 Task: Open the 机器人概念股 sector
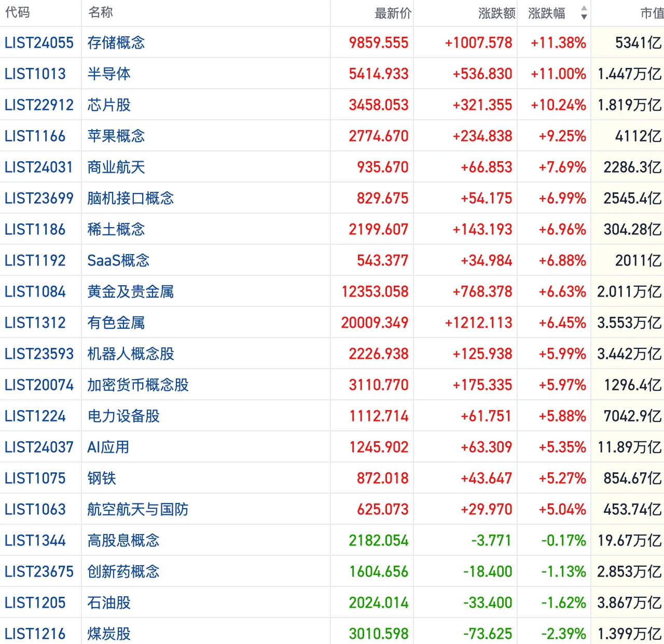[131, 354]
